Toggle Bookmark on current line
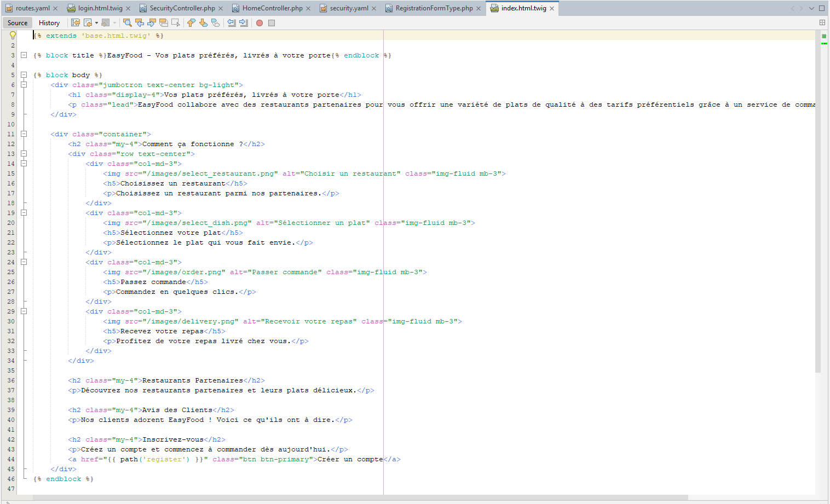 pyautogui.click(x=215, y=22)
